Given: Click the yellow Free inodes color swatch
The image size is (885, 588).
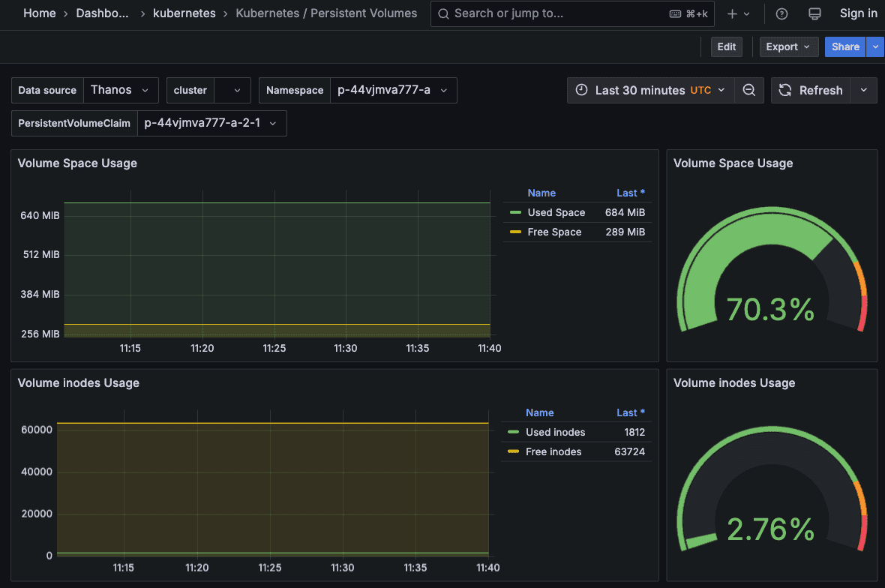Looking at the screenshot, I should click(x=513, y=451).
